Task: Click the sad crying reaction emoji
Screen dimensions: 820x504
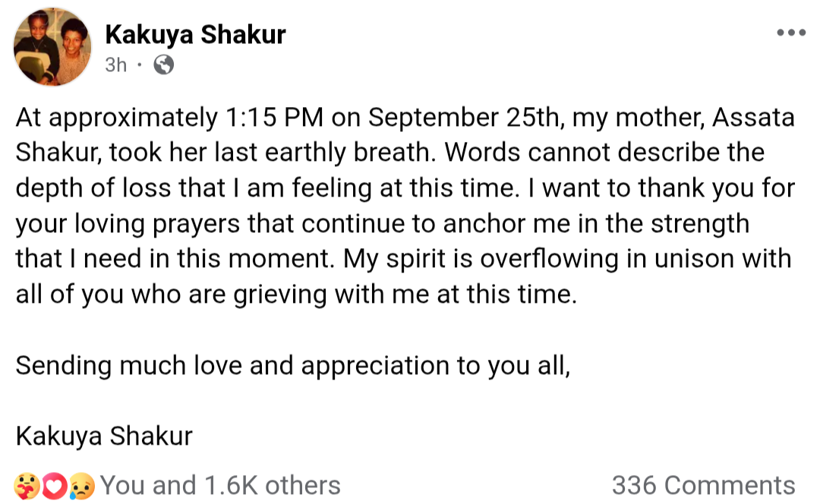Action: 80,485
